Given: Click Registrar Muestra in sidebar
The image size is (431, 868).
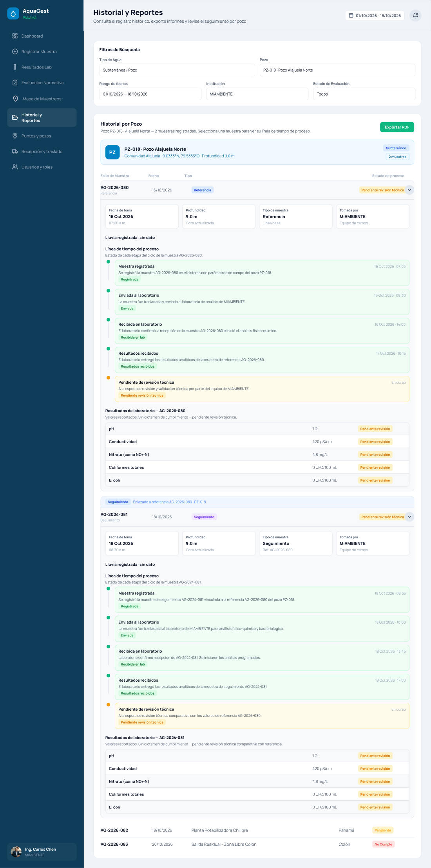Looking at the screenshot, I should coord(42,51).
